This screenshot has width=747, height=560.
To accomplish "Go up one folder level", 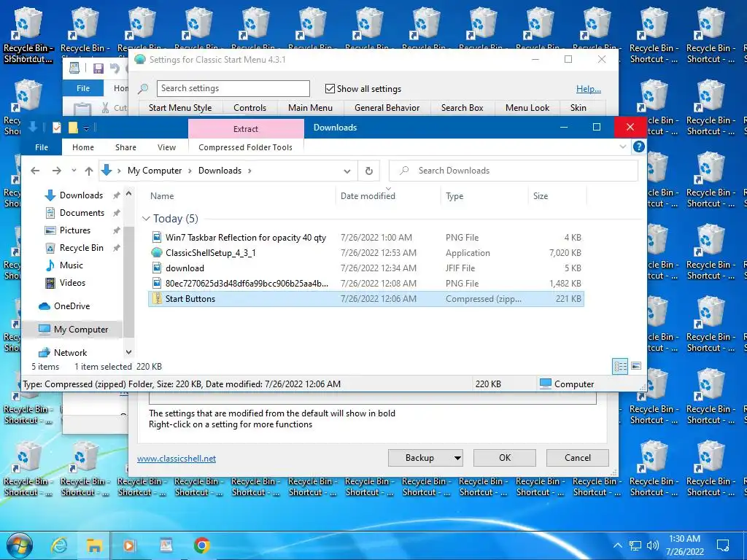I will 88,171.
